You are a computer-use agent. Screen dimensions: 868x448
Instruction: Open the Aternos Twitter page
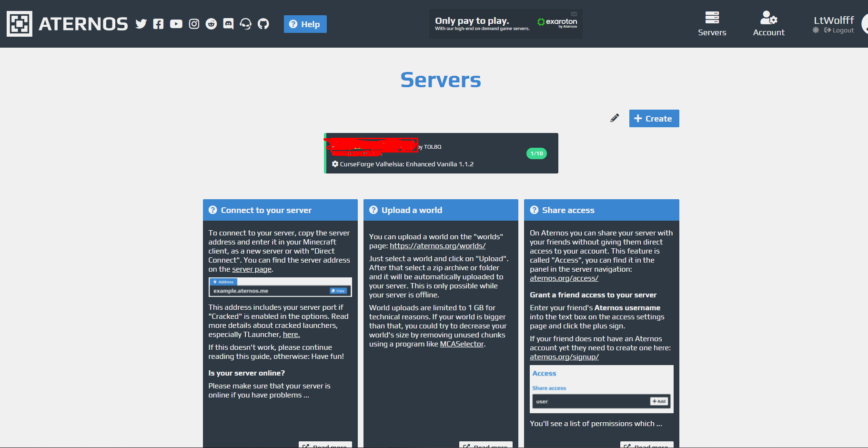pos(141,24)
